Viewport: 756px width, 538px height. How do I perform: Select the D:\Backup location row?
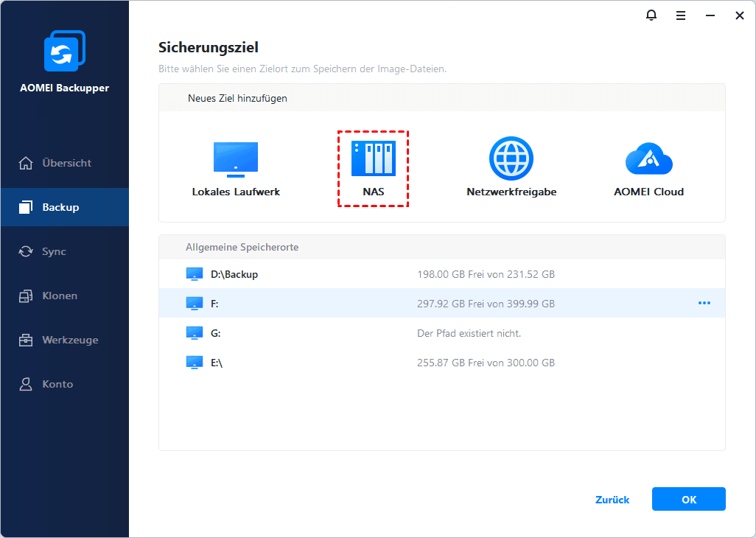point(441,274)
